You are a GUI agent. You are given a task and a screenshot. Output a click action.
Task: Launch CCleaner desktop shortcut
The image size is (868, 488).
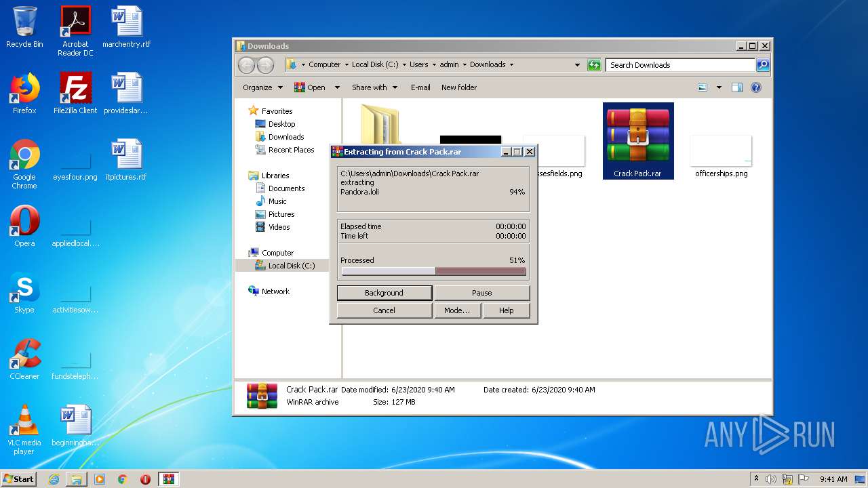(x=24, y=359)
